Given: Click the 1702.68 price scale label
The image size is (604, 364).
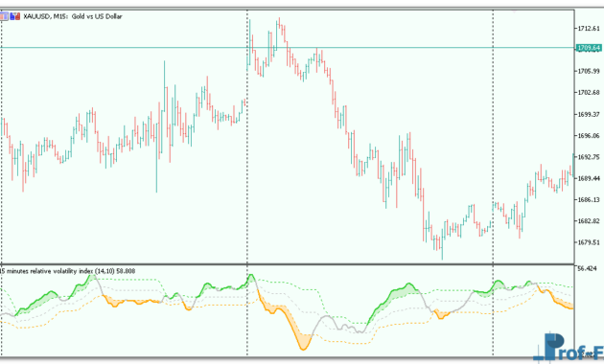Looking at the screenshot, I should pyautogui.click(x=589, y=92).
